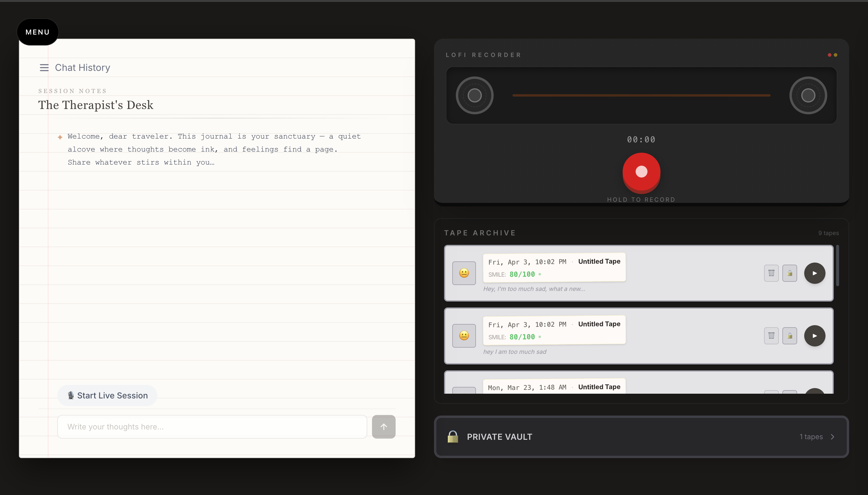Click the 'Write your thoughts here' field
This screenshot has height=495, width=868.
[212, 427]
